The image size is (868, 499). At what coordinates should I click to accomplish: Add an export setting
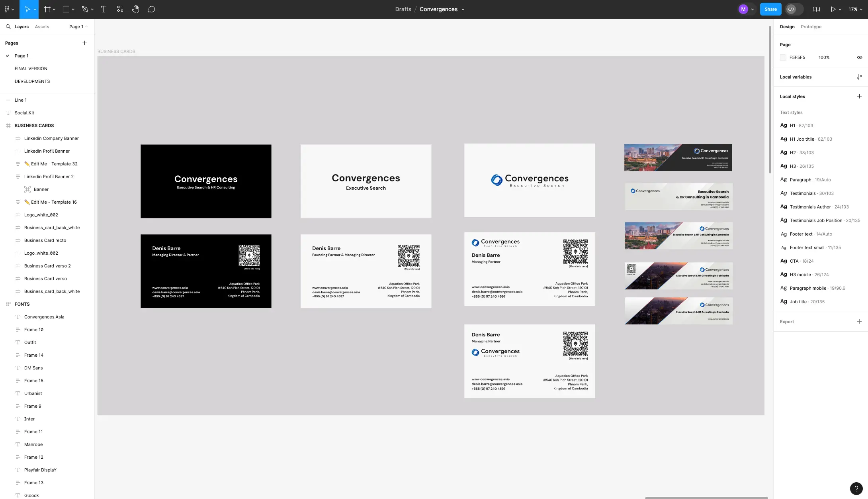pos(859,322)
